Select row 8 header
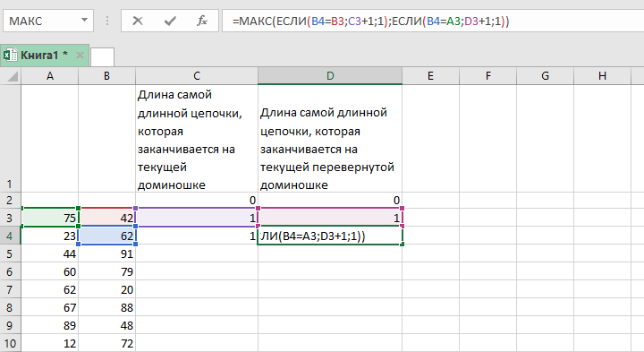This screenshot has width=644, height=352. tap(10, 307)
